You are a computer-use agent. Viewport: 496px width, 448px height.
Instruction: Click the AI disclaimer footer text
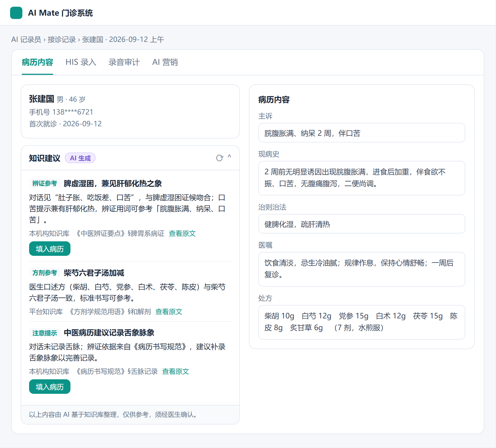(x=114, y=414)
